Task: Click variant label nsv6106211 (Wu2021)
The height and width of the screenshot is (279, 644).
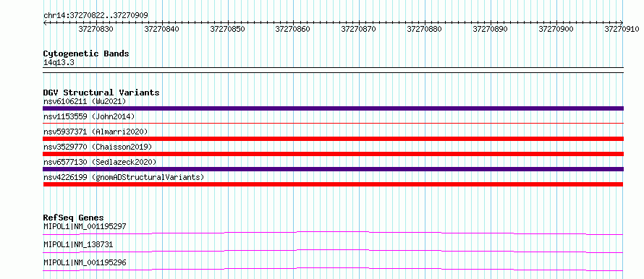Action: tap(85, 101)
